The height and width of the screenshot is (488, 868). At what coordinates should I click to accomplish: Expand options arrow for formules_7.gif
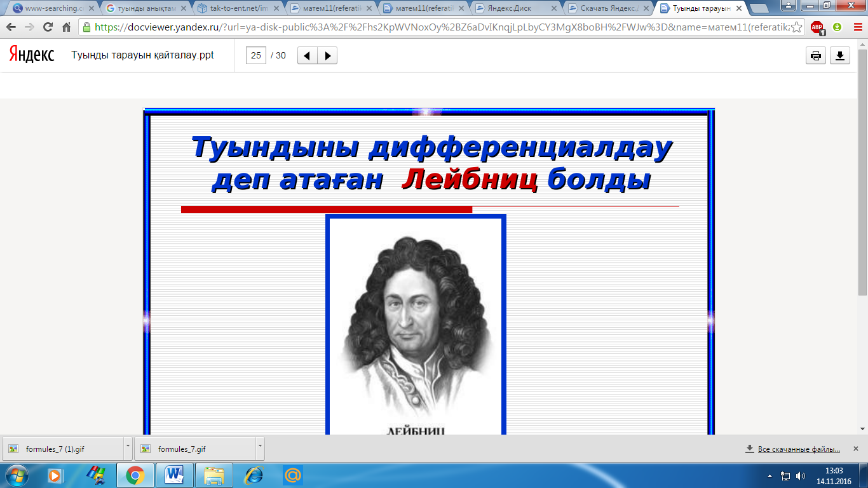click(260, 448)
